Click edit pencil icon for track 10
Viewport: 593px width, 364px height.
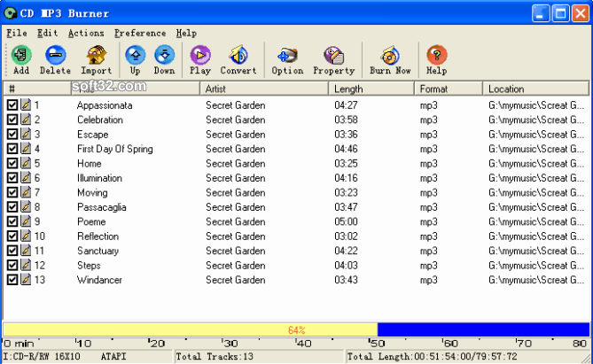pos(26,236)
